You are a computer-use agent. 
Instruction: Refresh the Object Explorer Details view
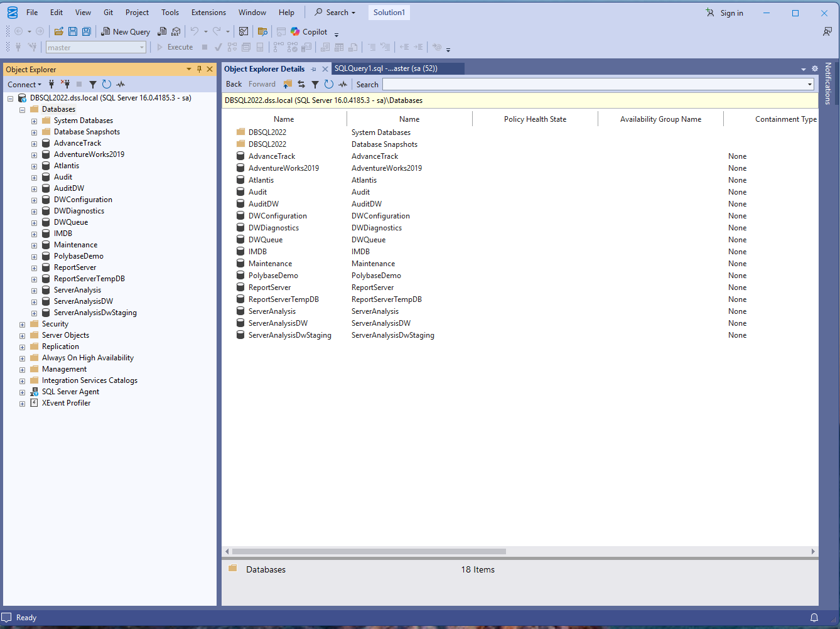point(329,83)
